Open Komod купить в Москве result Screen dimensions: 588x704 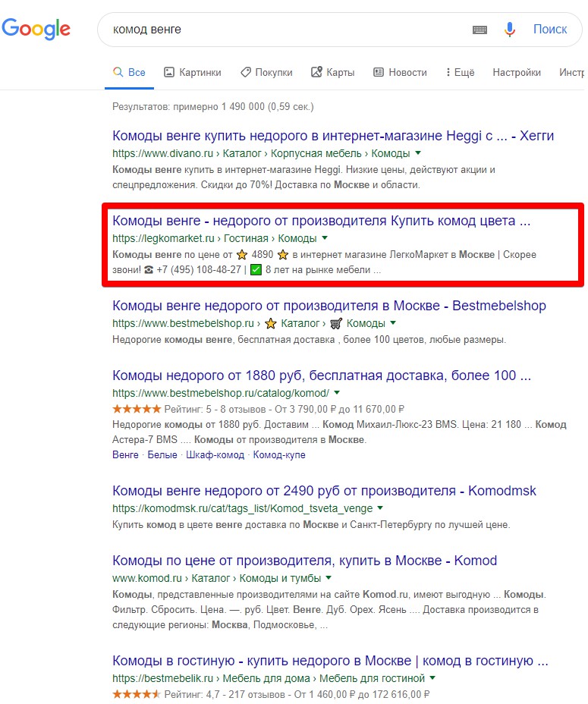[304, 561]
